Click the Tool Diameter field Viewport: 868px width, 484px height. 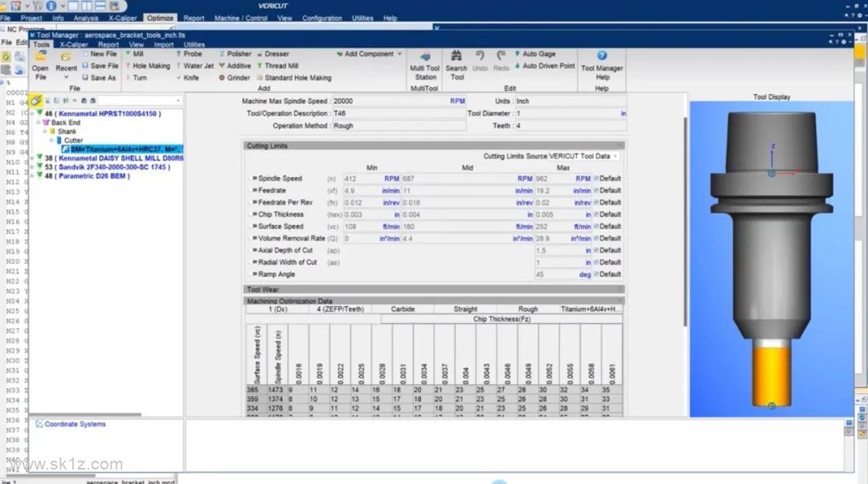(x=571, y=113)
